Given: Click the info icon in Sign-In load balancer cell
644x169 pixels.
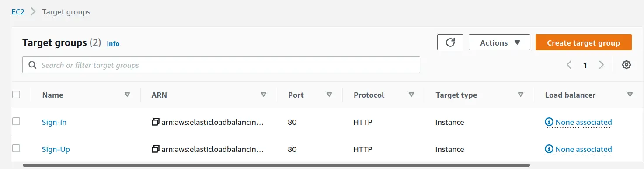Looking at the screenshot, I should click(x=549, y=122).
